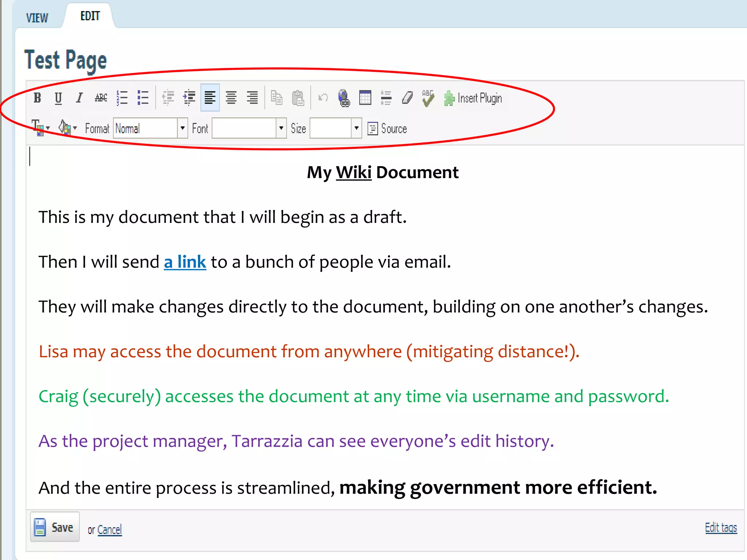Toggle Italic formatting
Viewport: 747px width, 560px height.
click(79, 98)
